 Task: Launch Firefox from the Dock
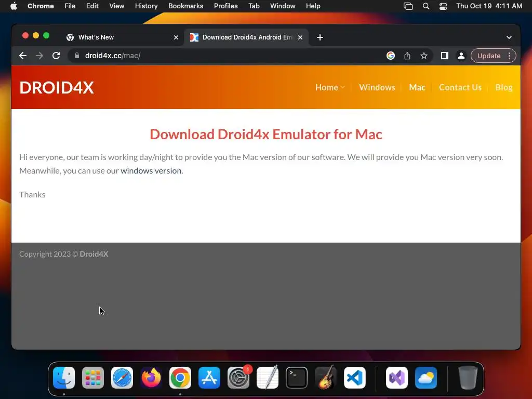click(x=151, y=378)
